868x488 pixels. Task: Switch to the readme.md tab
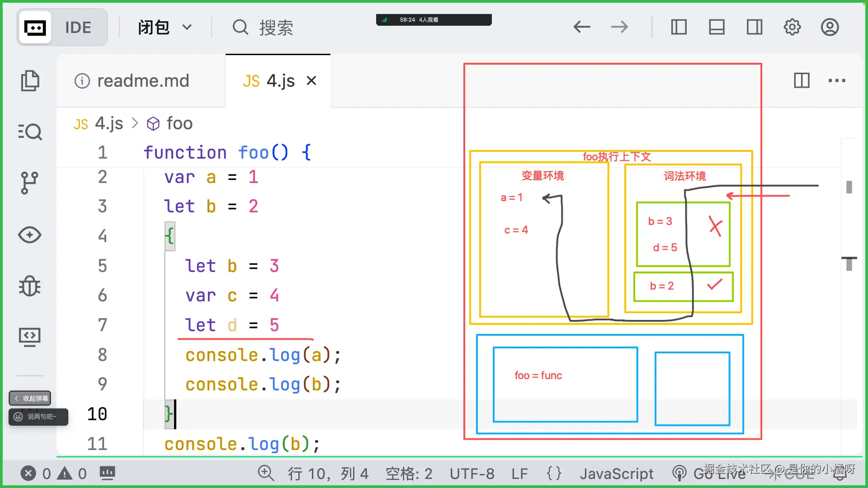click(x=143, y=81)
